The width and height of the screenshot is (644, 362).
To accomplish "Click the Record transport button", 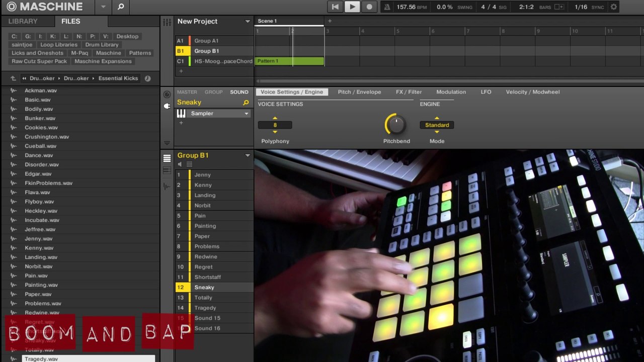I will coord(369,7).
